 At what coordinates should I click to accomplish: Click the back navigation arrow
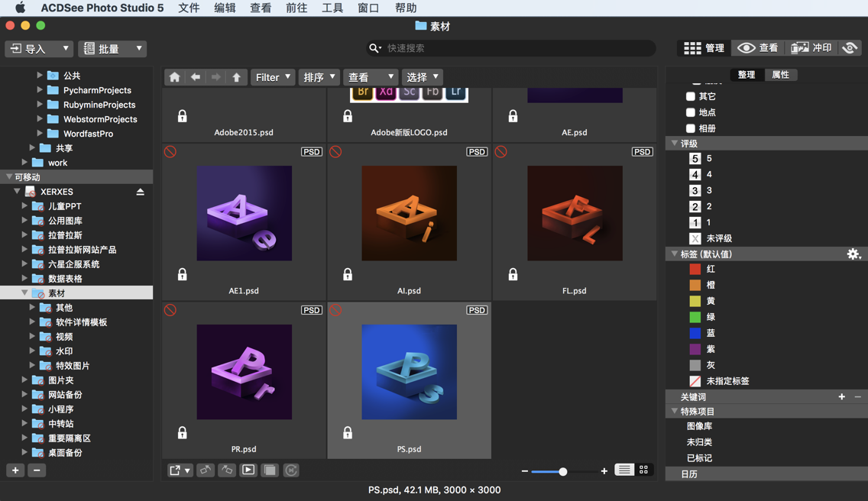coord(196,77)
